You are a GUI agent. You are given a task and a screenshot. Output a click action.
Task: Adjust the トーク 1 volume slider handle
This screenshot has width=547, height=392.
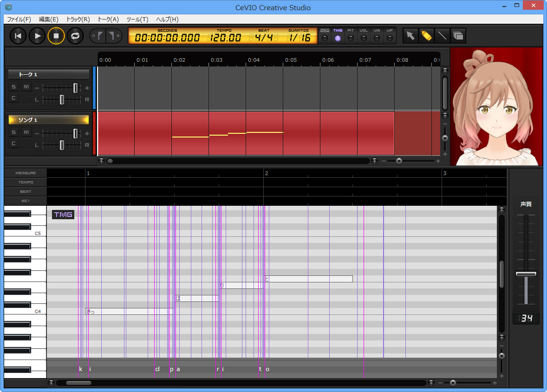75,88
